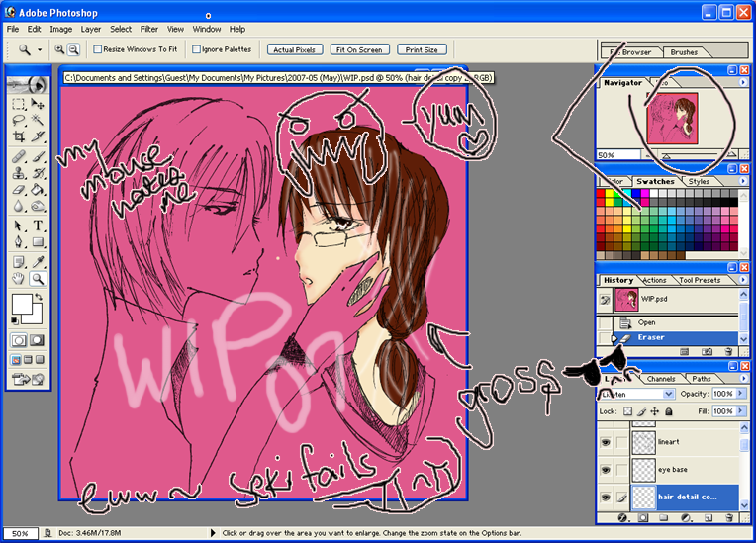Select the Hand tool
The height and width of the screenshot is (543, 756).
(x=19, y=279)
